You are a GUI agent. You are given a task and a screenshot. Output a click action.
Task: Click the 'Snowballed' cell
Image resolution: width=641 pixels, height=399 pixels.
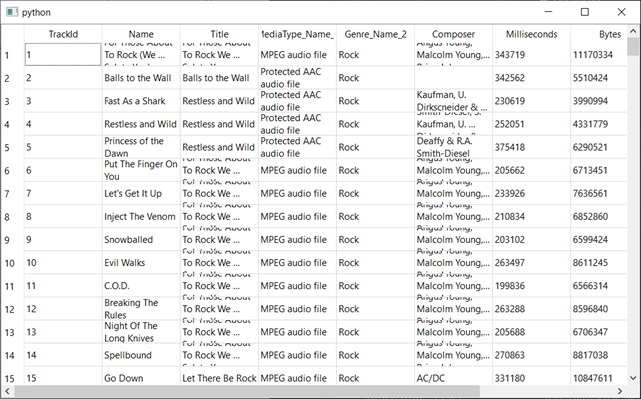pyautogui.click(x=141, y=240)
